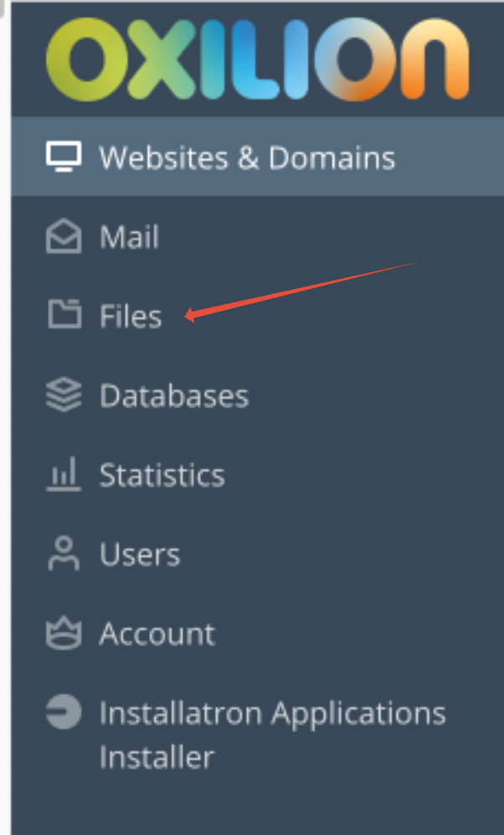Click the open envelope Mail icon
This screenshot has width=504, height=835.
[x=64, y=236]
